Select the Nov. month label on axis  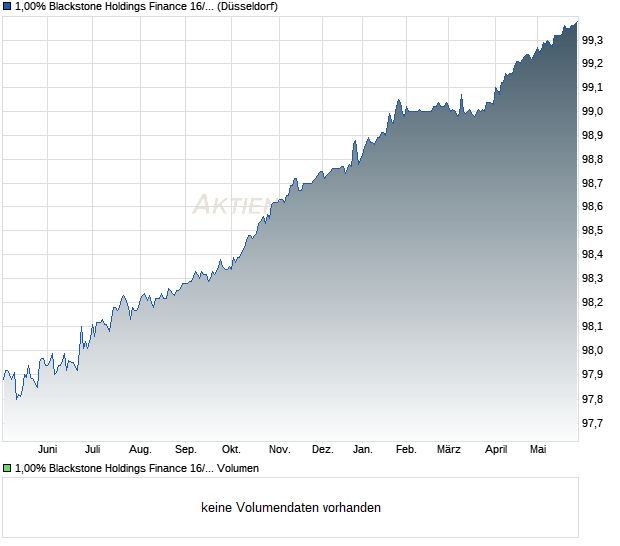click(280, 450)
